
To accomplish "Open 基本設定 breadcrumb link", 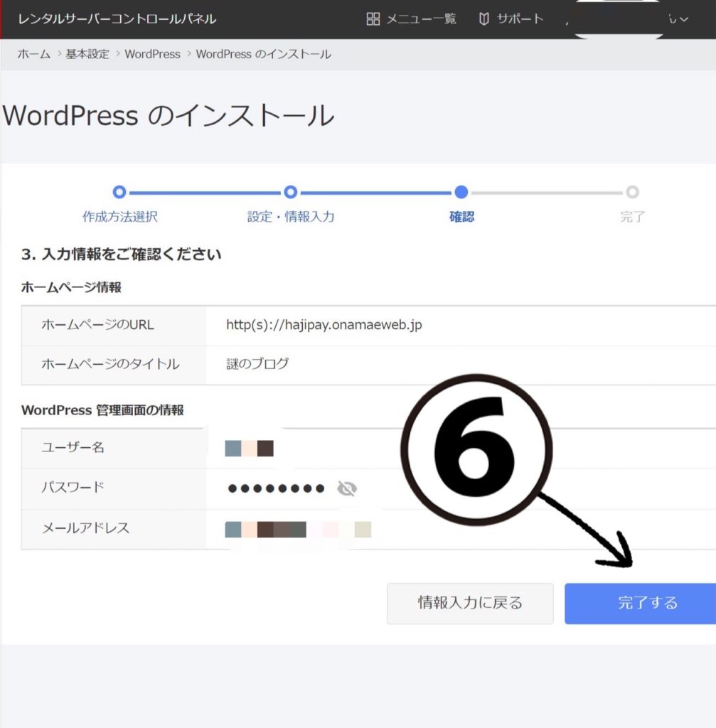I will 87,54.
